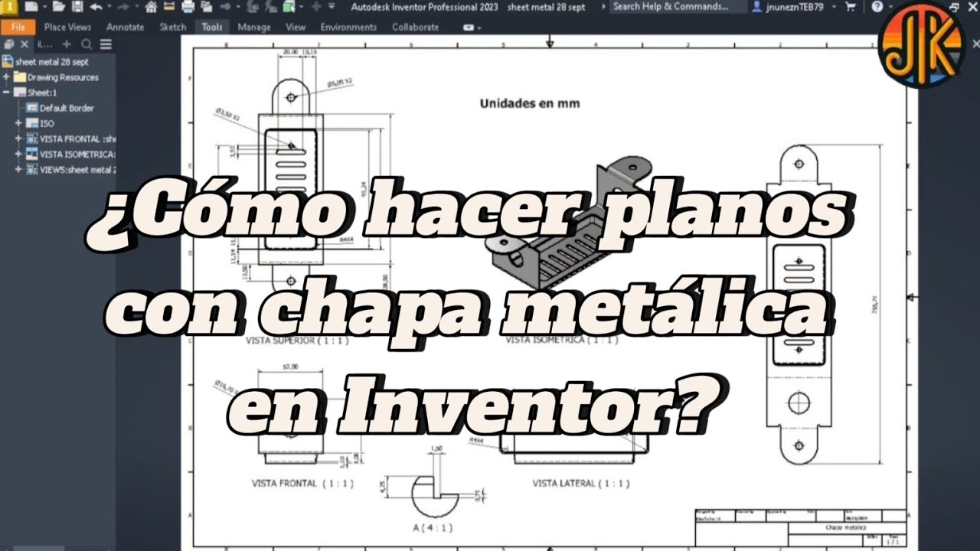Open the Model browser cube icon
The width and height of the screenshot is (980, 551).
(x=8, y=44)
